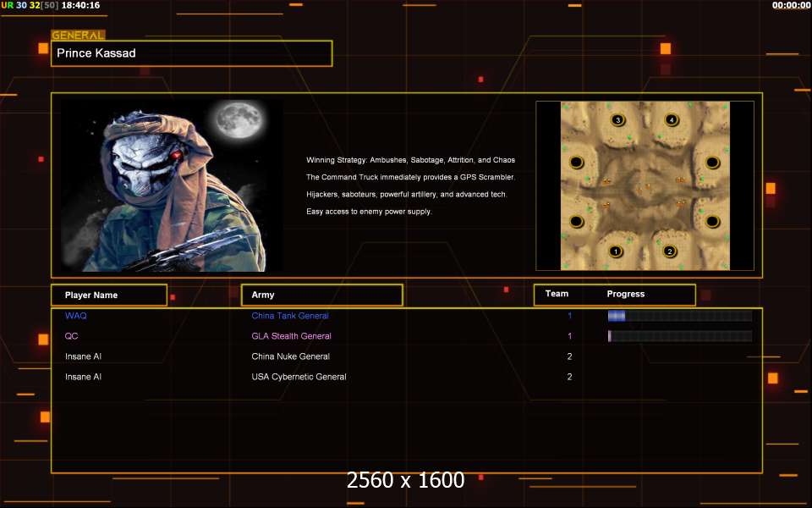The image size is (812, 508).
Task: Click WAQ's blue loading progress bar
Action: pyautogui.click(x=679, y=316)
